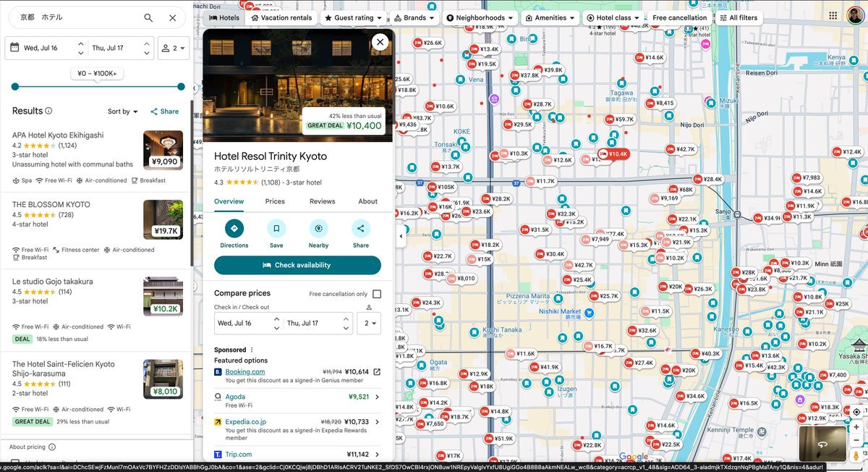Open the Sort by dropdown
The height and width of the screenshot is (472, 868).
123,111
